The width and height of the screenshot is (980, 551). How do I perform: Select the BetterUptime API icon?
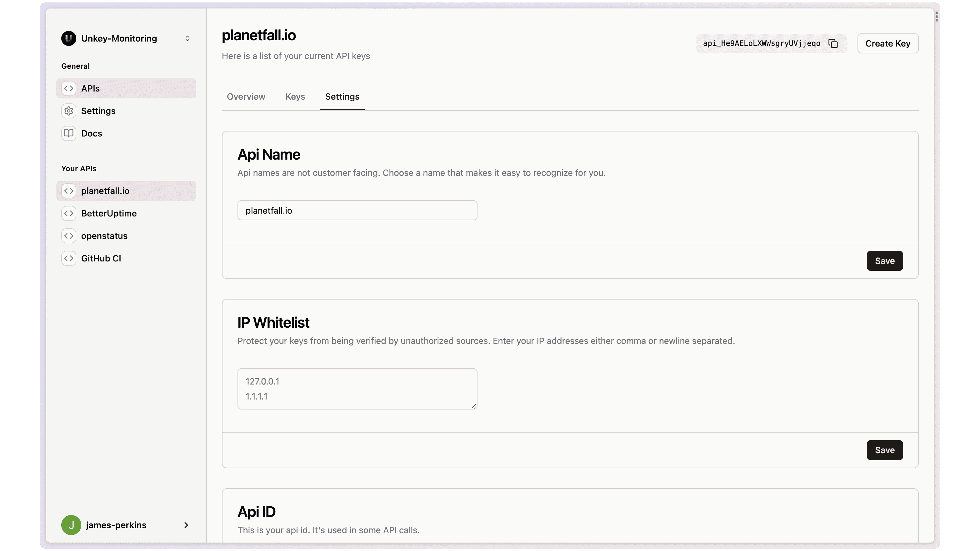(69, 213)
